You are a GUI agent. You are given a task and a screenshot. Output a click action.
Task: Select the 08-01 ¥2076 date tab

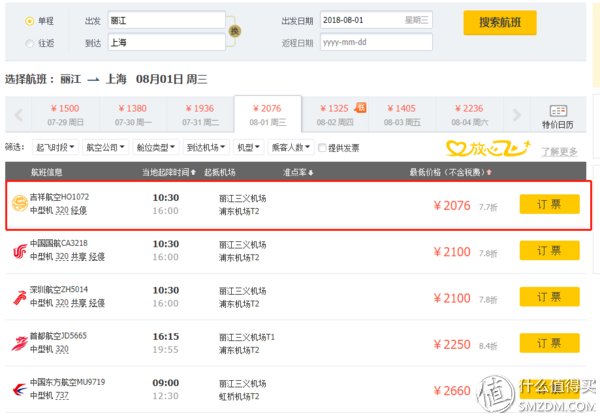pyautogui.click(x=267, y=114)
